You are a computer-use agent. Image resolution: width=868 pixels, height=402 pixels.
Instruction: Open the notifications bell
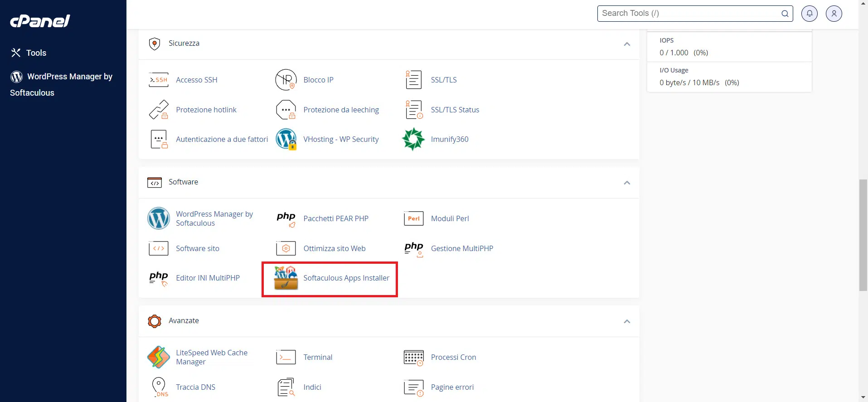[x=810, y=14]
